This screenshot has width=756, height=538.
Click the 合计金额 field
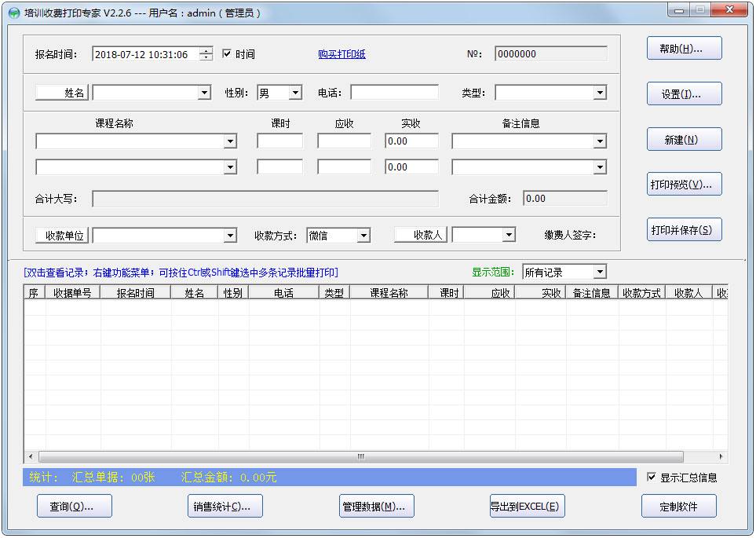pos(565,199)
